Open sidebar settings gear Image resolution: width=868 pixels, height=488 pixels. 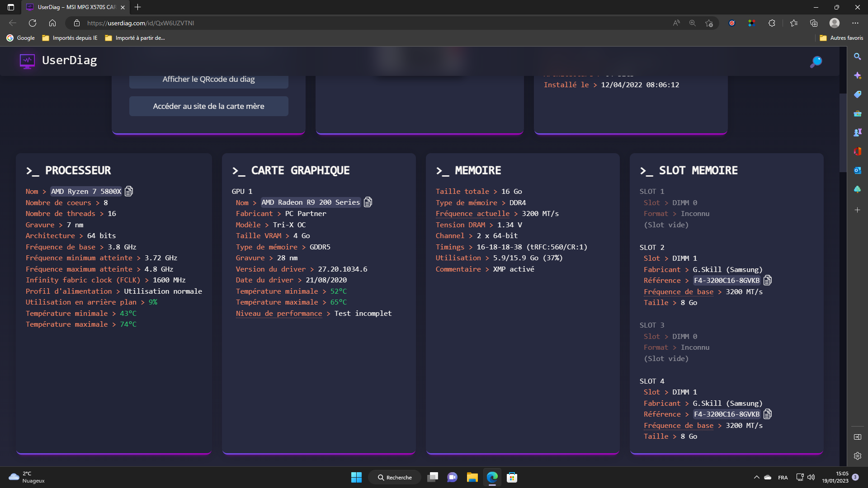click(x=857, y=456)
